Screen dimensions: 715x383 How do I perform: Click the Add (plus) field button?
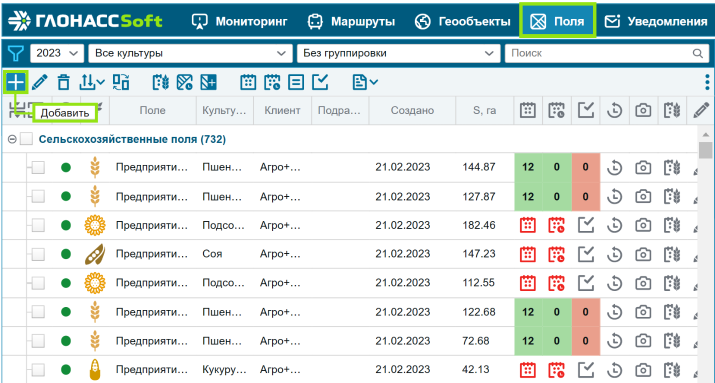click(x=16, y=82)
